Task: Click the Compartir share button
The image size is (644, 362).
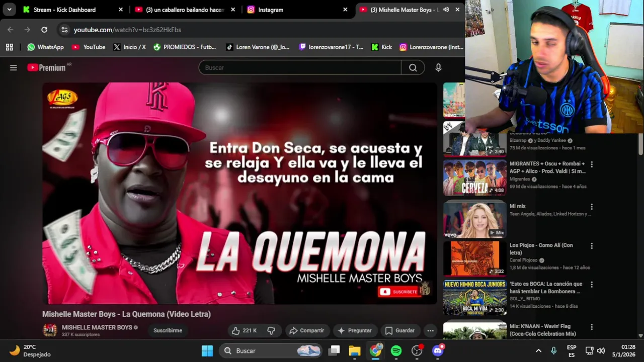Action: (x=307, y=330)
